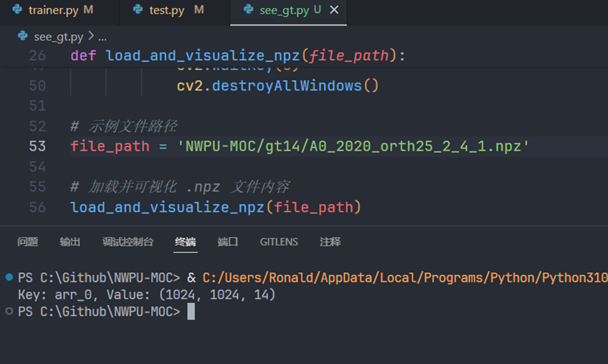Switch to the trainer.py editor tab
608x364 pixels.
click(53, 10)
